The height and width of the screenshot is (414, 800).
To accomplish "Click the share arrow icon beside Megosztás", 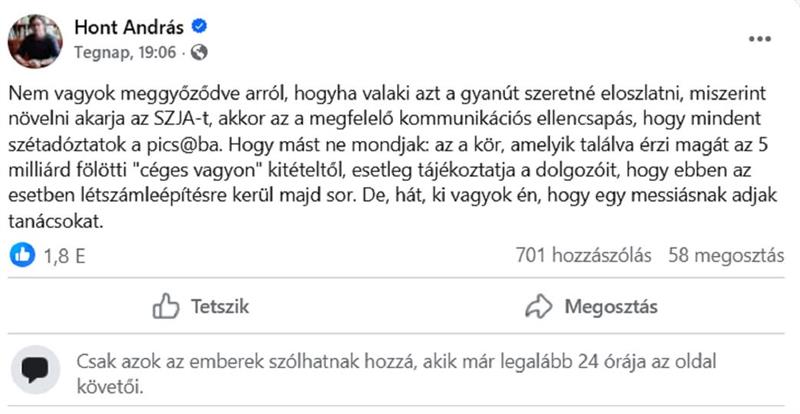I will (x=538, y=306).
